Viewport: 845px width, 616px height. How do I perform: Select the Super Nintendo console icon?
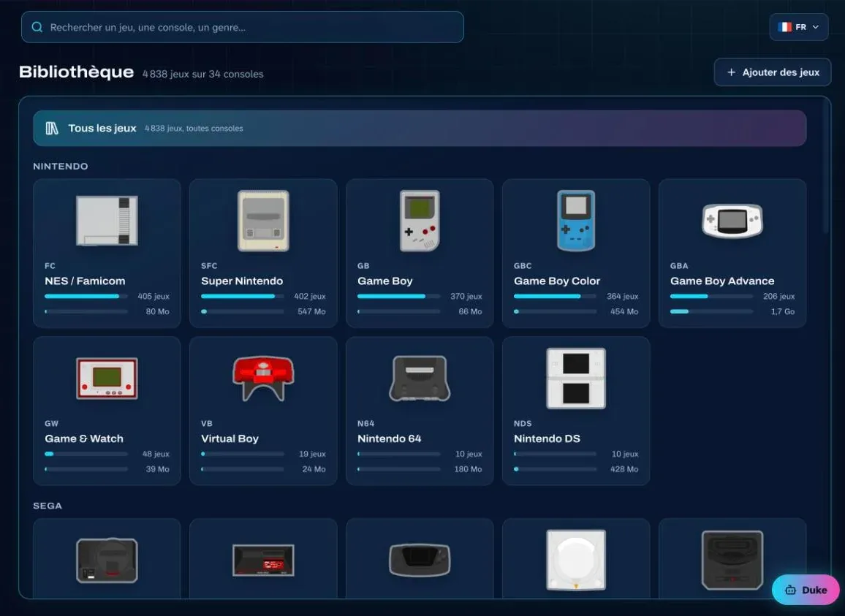264,221
